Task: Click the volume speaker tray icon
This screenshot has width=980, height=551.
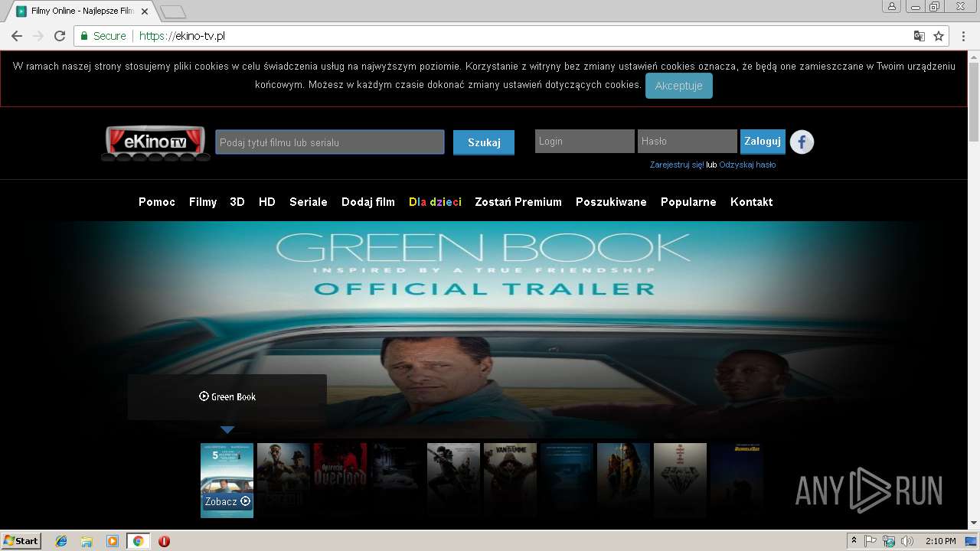Action: [x=907, y=541]
